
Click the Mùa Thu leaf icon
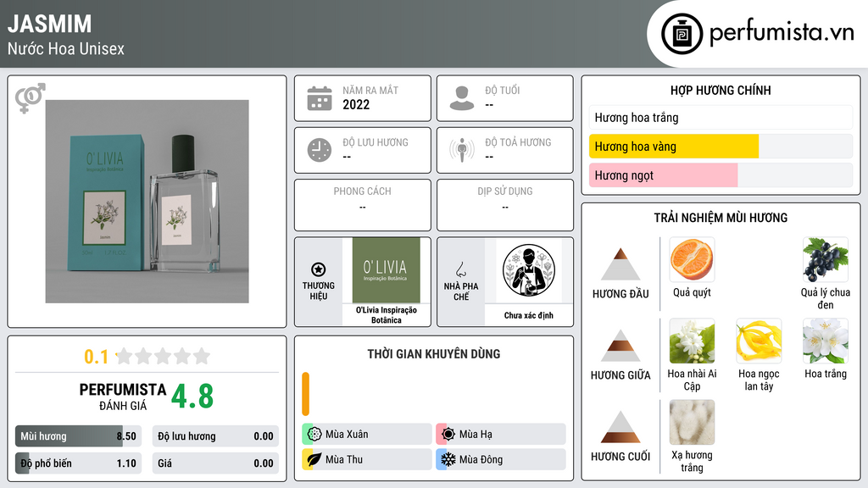314,459
